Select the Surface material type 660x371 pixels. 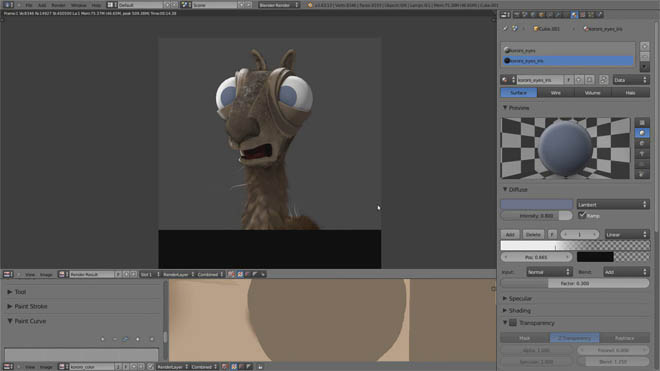coord(519,93)
